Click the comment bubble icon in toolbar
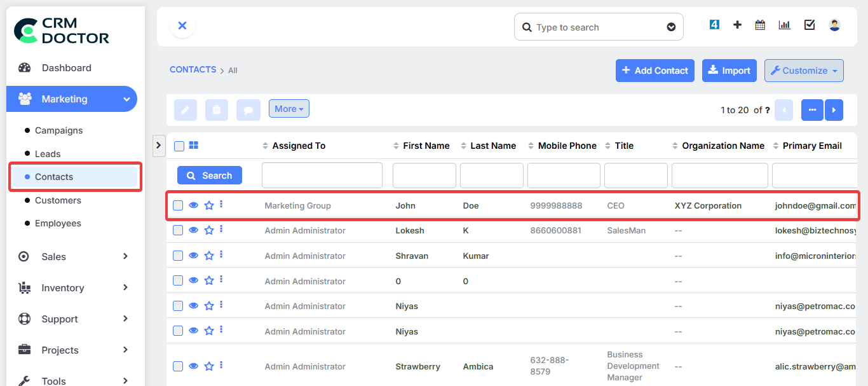The image size is (868, 386). click(x=248, y=110)
